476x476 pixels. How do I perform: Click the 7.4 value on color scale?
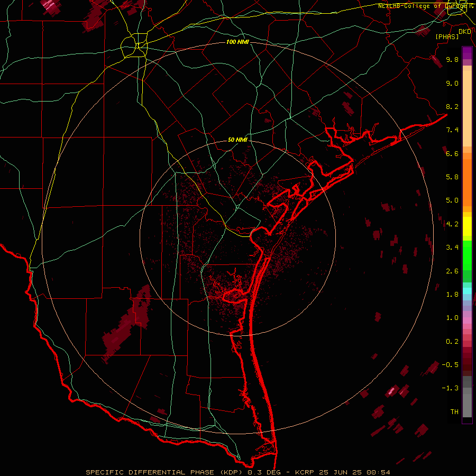pyautogui.click(x=452, y=130)
